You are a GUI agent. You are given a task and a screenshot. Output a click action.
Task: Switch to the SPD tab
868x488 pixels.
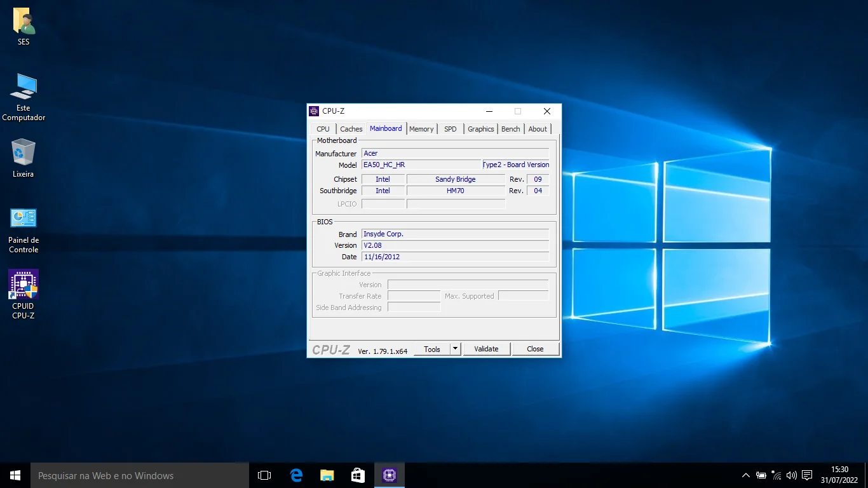450,129
